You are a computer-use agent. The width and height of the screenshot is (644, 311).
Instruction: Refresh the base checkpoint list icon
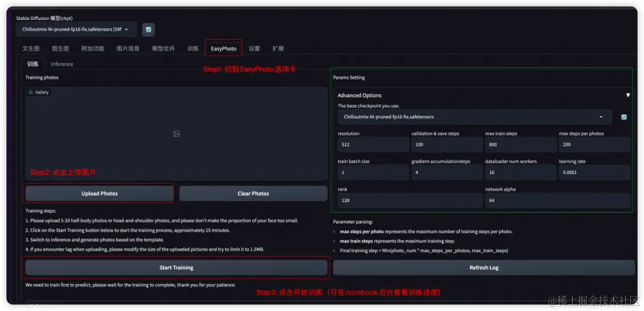tap(624, 117)
